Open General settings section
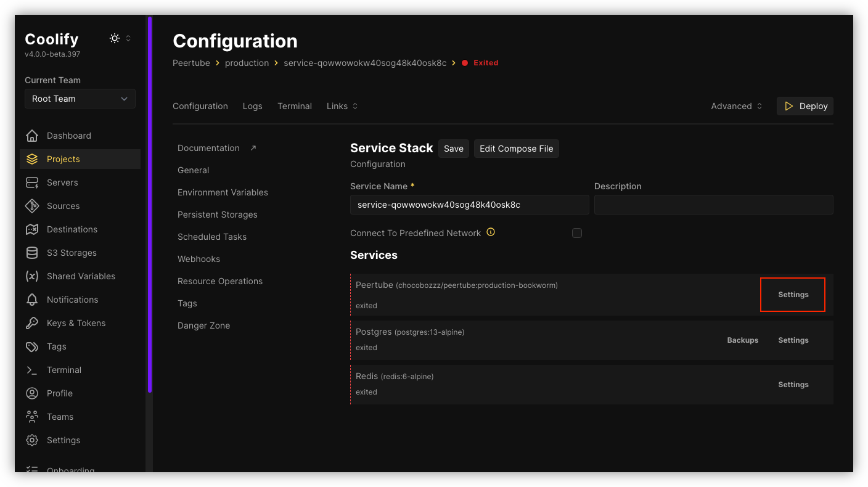Screen dimensions: 868x487 194,170
